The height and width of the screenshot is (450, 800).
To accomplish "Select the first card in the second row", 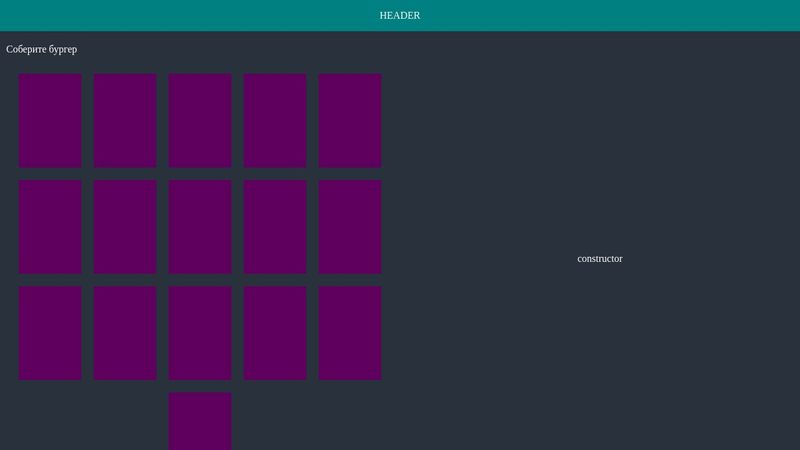I will click(50, 226).
